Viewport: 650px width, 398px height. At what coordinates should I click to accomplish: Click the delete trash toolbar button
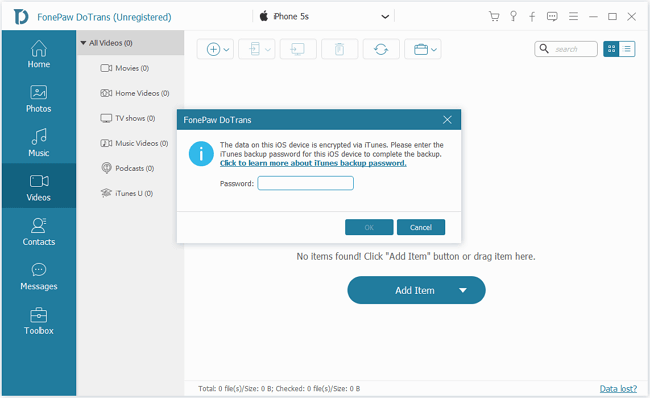340,49
